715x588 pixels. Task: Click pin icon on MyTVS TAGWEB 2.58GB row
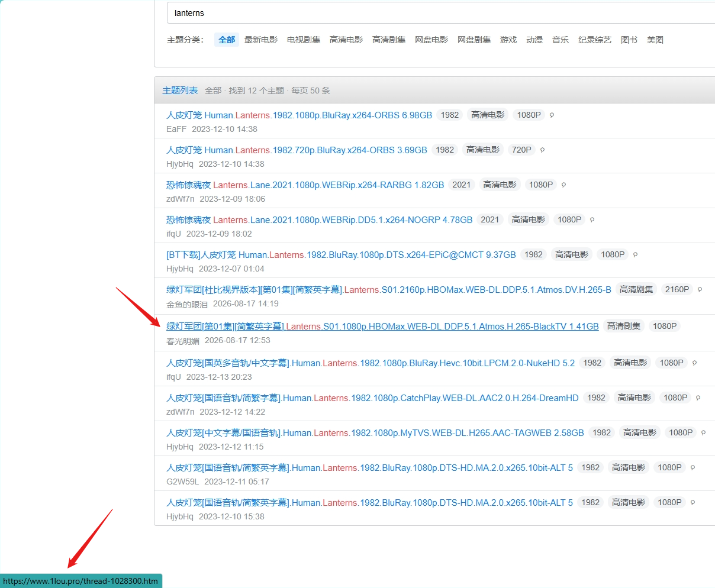coord(703,433)
